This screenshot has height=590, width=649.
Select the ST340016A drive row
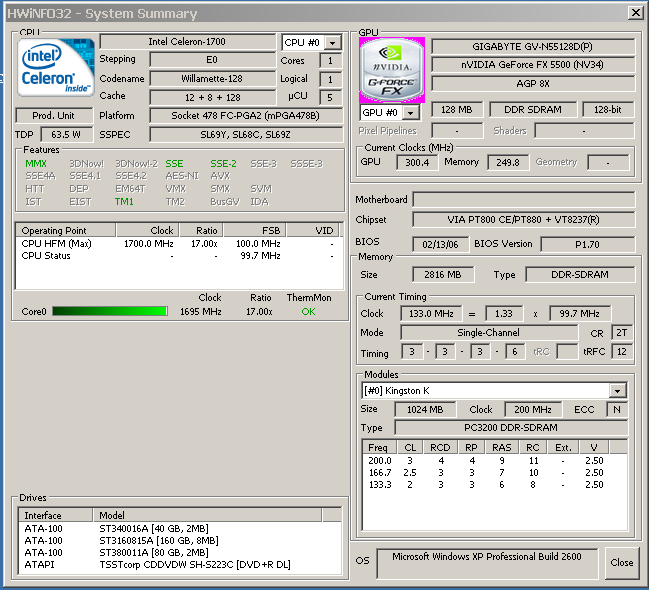(x=180, y=529)
